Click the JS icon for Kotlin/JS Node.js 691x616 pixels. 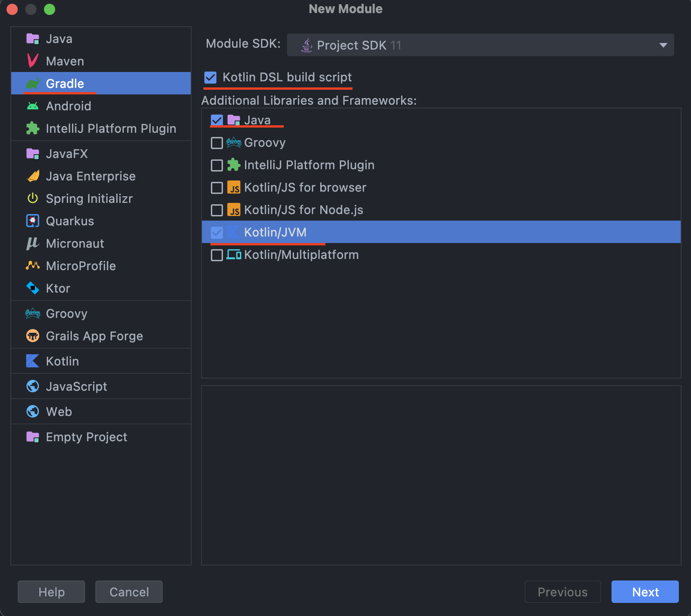point(234,210)
